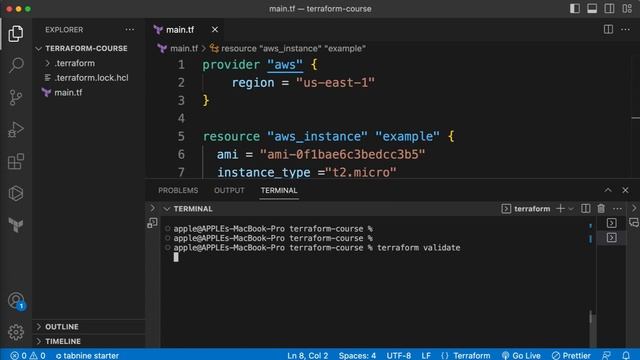Viewport: 640px width, 360px height.
Task: Open the Search view in the activity bar
Action: click(x=16, y=65)
